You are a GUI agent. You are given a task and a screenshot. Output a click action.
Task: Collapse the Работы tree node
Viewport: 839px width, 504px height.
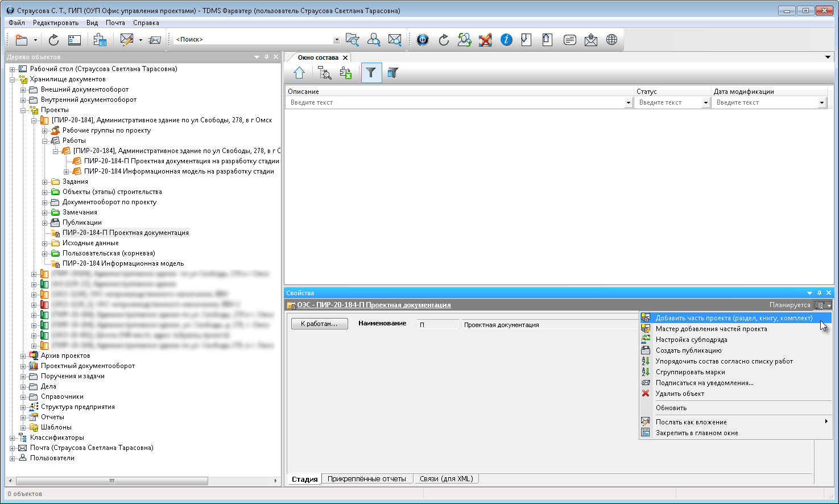click(45, 141)
